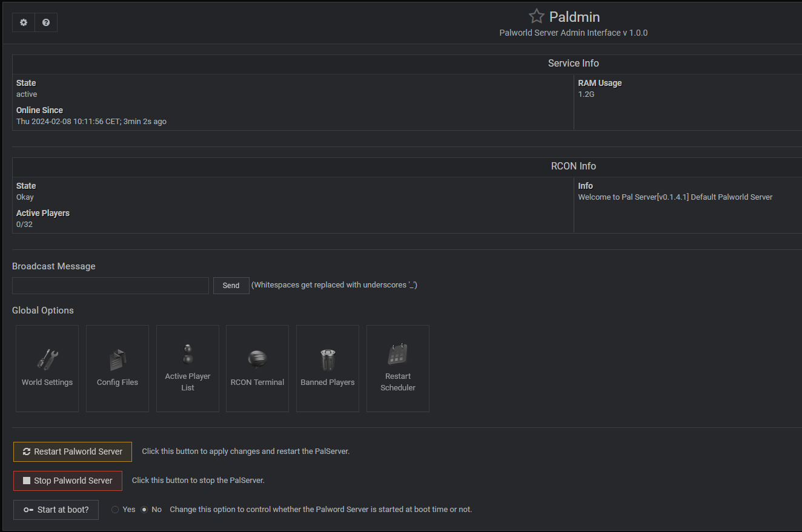Viewport: 802px width, 532px height.
Task: Open the help question mark icon
Action: click(x=46, y=22)
